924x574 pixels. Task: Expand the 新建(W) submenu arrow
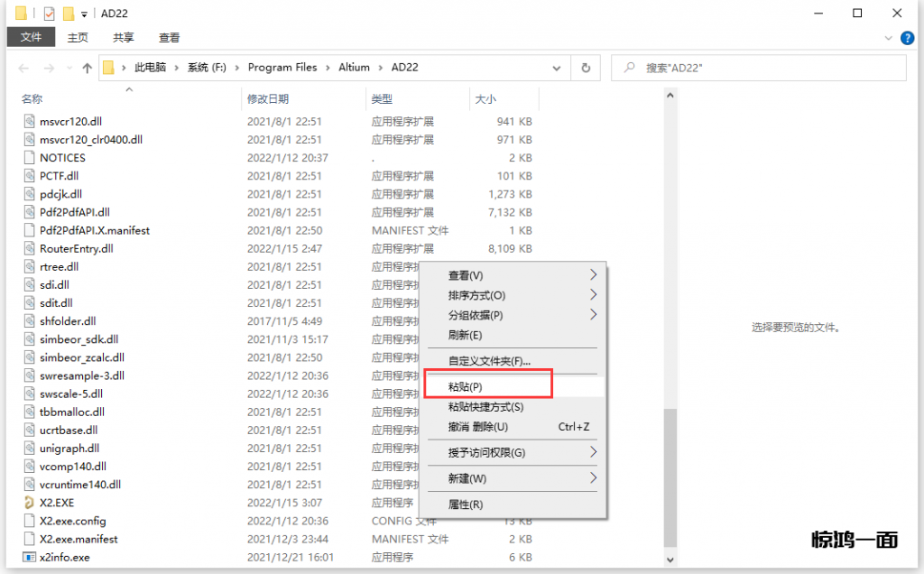[x=593, y=477]
